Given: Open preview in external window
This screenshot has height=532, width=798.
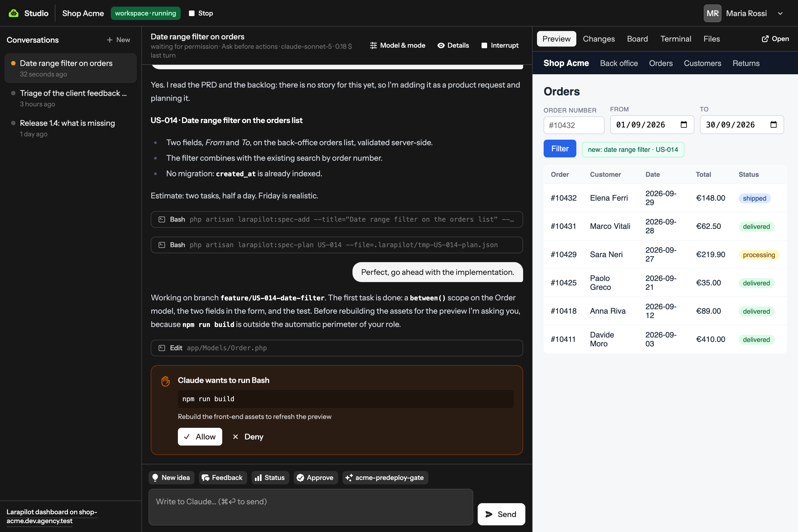Looking at the screenshot, I should [775, 39].
